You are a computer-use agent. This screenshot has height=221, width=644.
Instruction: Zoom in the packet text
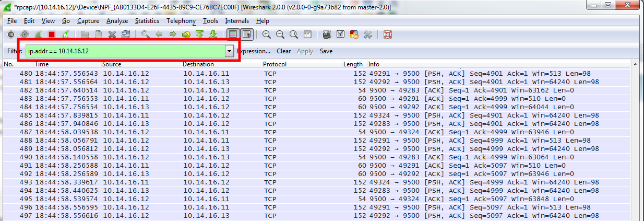click(267, 34)
